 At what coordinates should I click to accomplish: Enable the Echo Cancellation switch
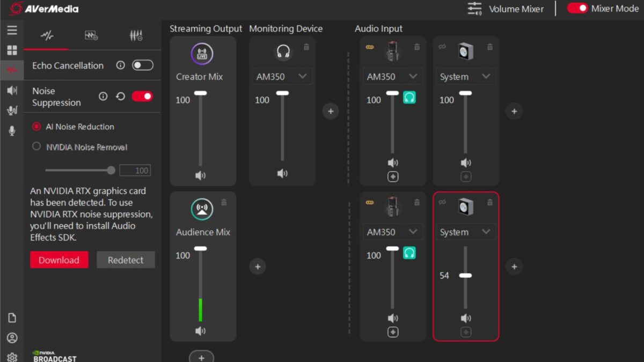pyautogui.click(x=143, y=65)
